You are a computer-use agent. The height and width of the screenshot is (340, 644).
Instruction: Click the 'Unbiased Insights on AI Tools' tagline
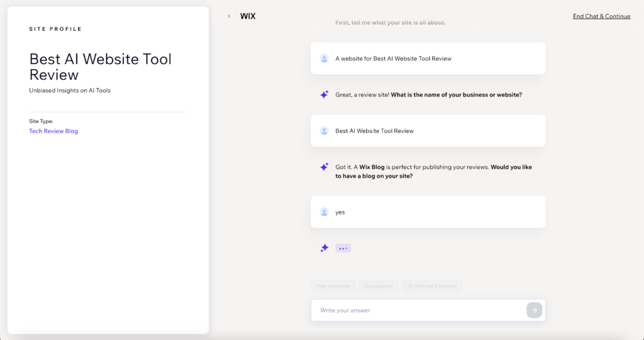pos(70,90)
